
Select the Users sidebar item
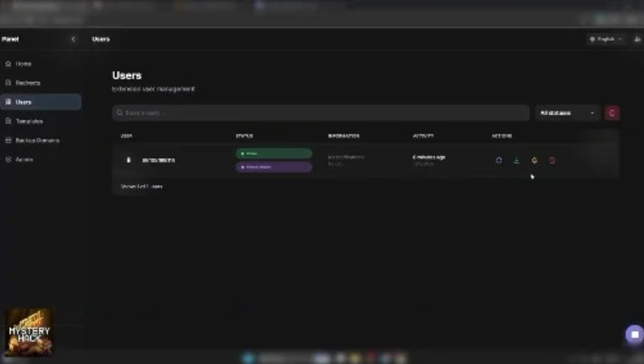click(41, 102)
